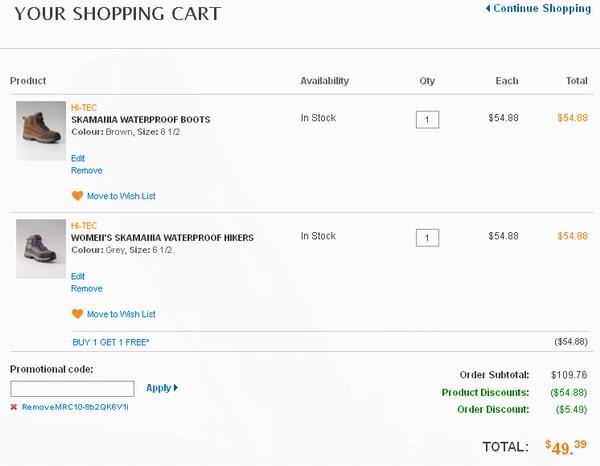Click the heart icon for Women's Skamania Hikers
The image size is (600, 466).
(77, 314)
